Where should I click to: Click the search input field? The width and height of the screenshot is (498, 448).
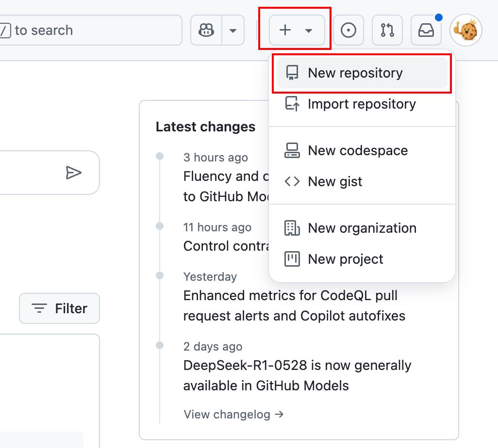(92, 31)
